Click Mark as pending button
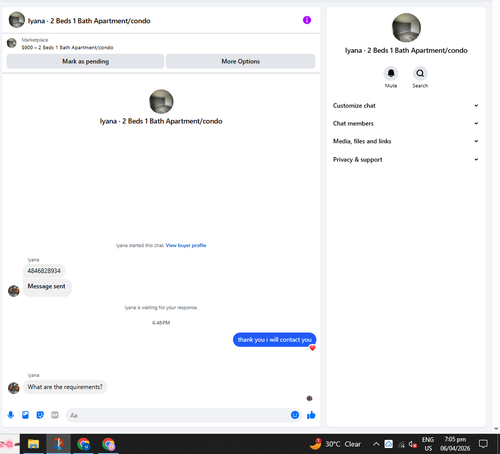 85,61
